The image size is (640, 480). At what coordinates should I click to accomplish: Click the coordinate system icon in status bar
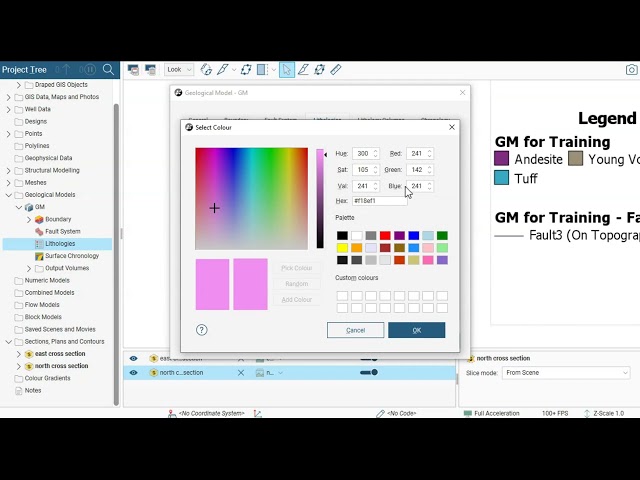(x=172, y=413)
